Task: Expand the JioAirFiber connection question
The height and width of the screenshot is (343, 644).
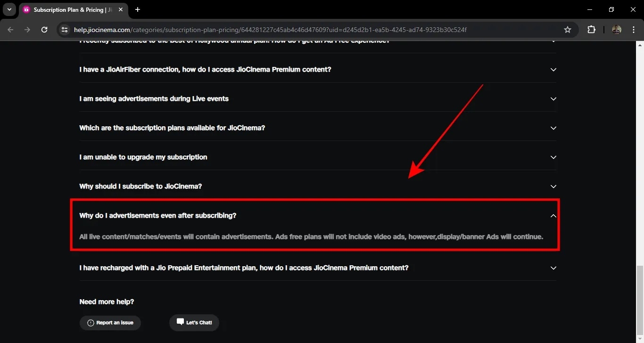Action: pos(318,69)
